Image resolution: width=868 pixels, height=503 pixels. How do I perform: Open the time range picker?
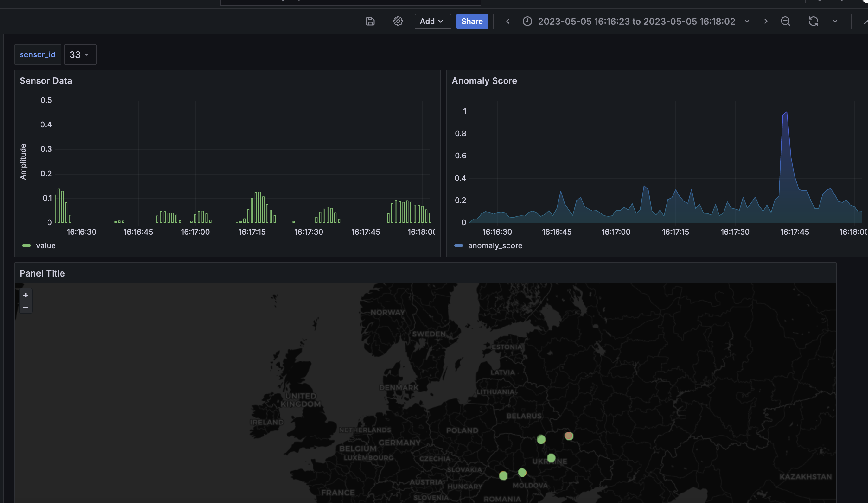click(x=636, y=21)
